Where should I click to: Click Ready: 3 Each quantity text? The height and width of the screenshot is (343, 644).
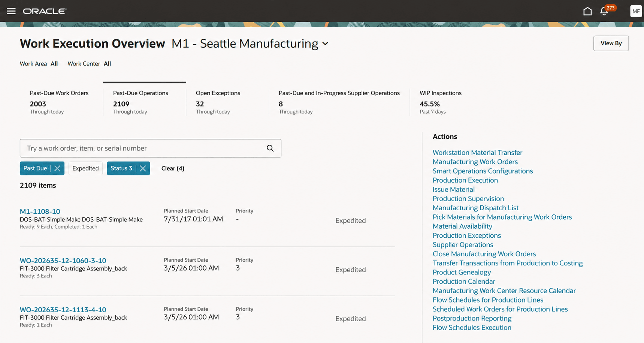[x=36, y=276]
